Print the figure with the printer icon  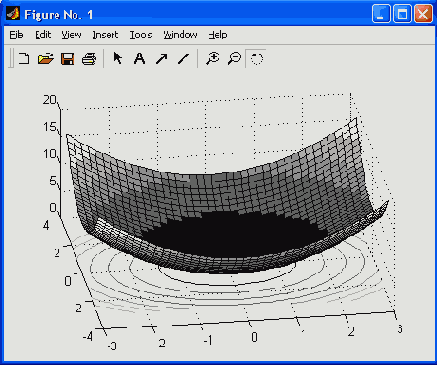point(89,59)
